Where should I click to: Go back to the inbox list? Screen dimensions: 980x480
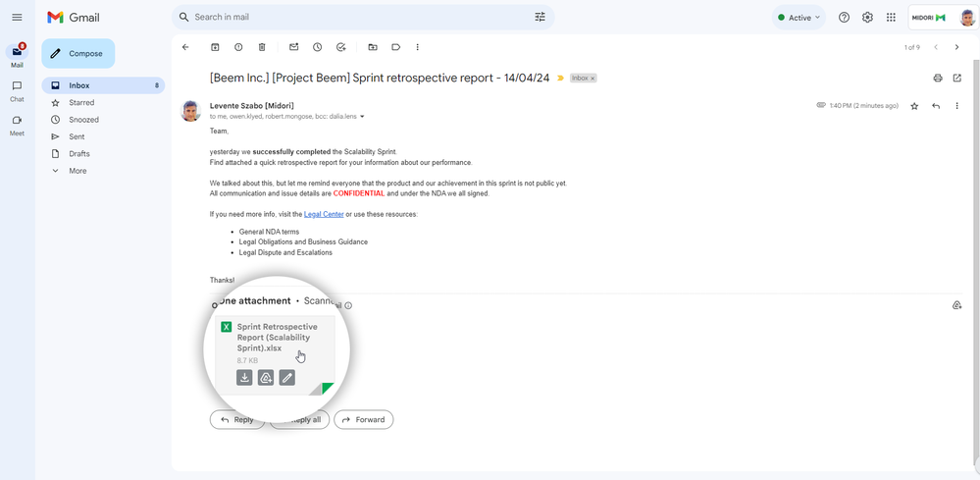pos(185,47)
